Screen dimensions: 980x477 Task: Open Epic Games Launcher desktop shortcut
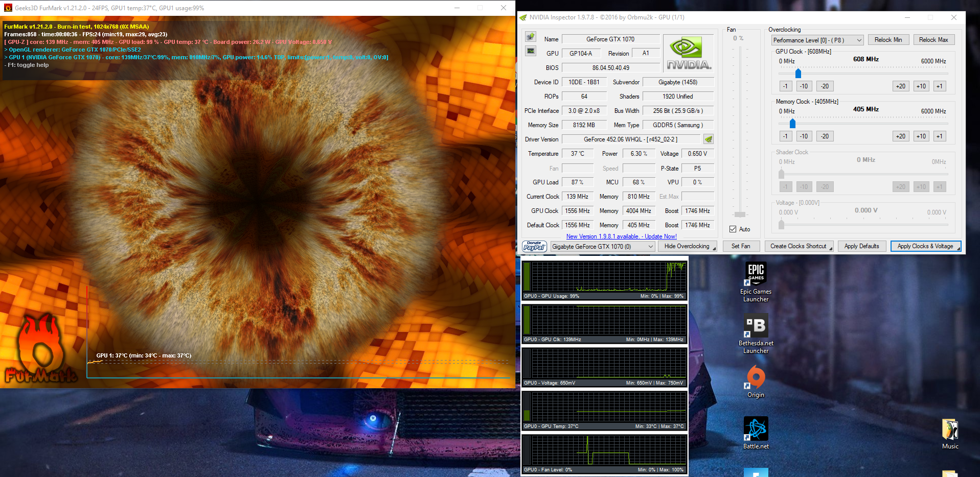756,282
